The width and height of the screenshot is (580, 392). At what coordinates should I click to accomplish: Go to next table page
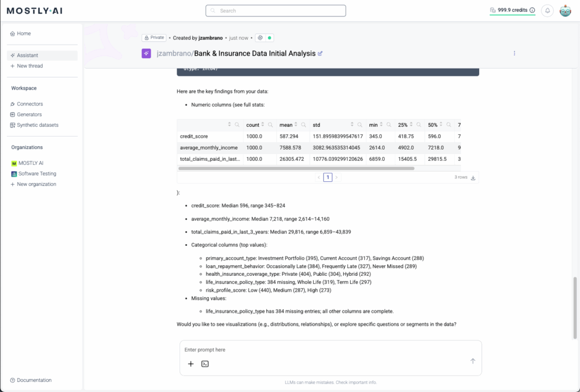pos(336,177)
